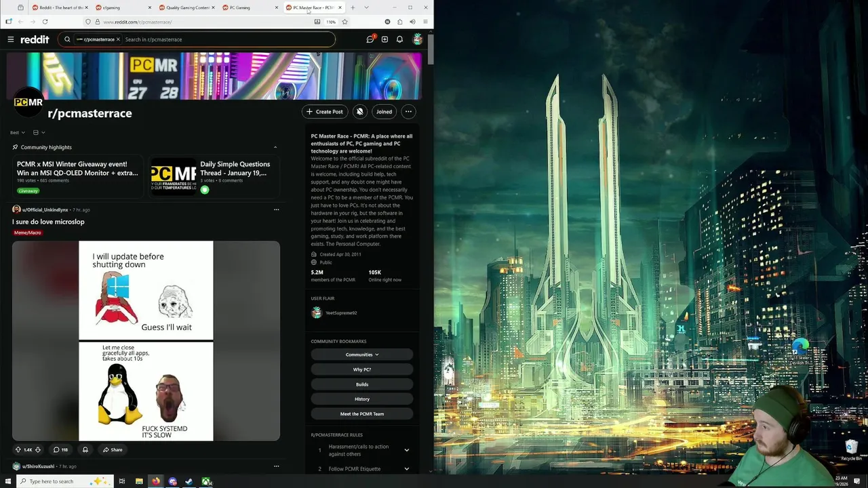
Task: Open the Firefox sidebar toggle icon
Action: 8,22
